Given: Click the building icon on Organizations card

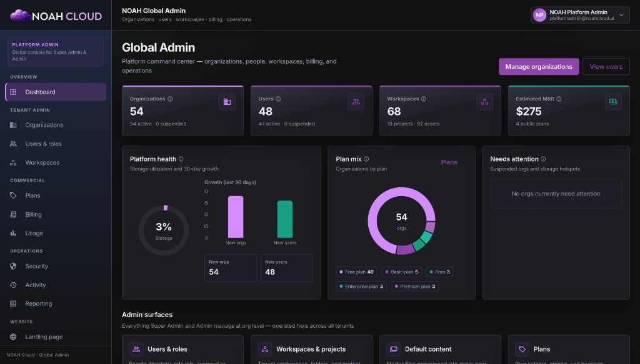Looking at the screenshot, I should (x=227, y=102).
